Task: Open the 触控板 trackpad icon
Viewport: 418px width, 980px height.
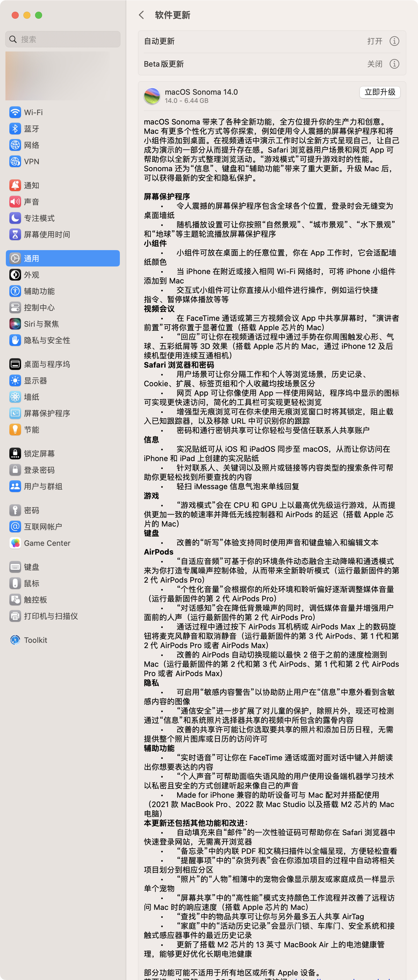Action: [x=15, y=600]
